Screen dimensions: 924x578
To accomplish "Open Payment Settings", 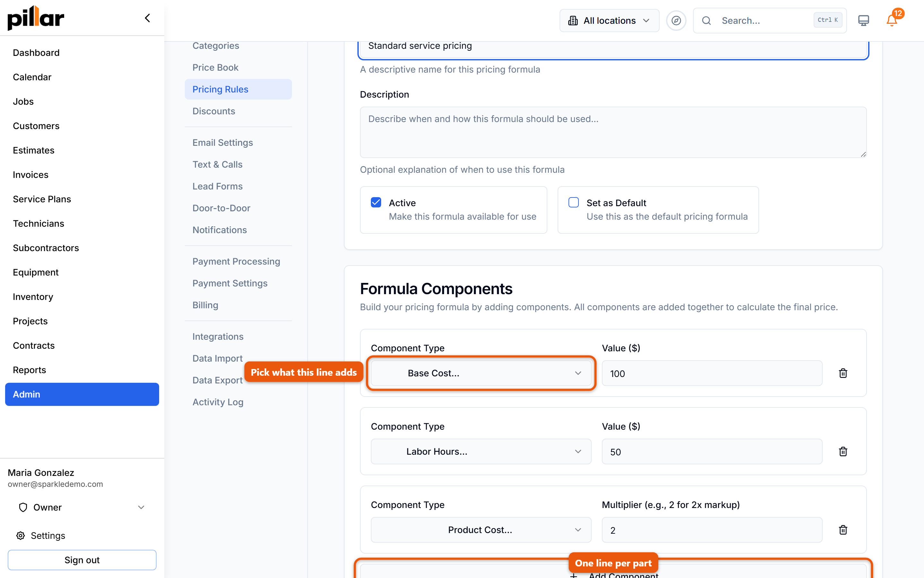I will click(238, 283).
